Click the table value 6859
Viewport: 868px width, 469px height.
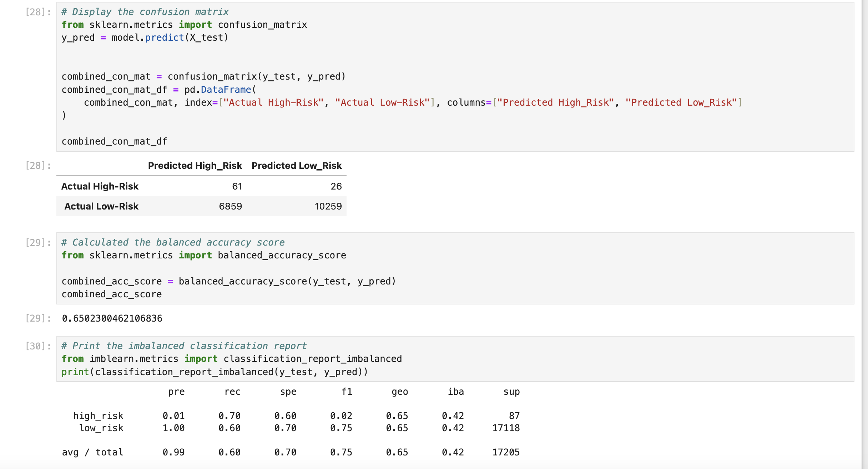(230, 206)
